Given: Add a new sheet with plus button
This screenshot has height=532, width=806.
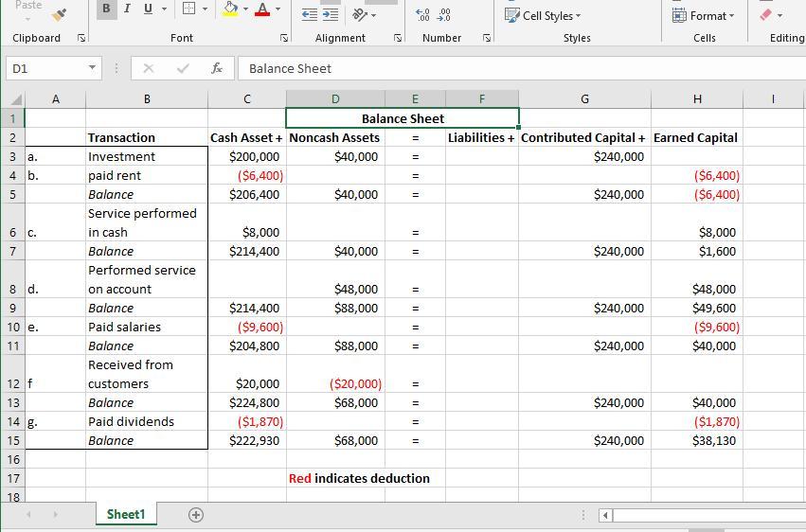Looking at the screenshot, I should pyautogui.click(x=196, y=515).
